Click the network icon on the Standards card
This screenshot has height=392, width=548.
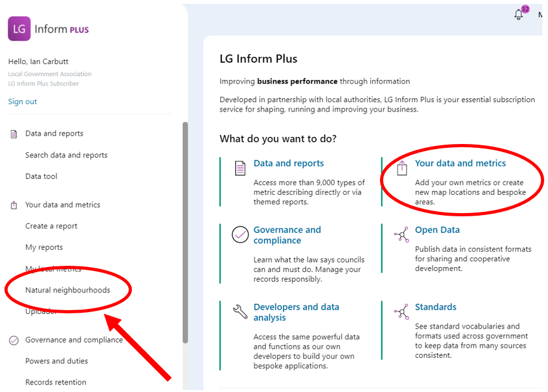[x=401, y=311]
